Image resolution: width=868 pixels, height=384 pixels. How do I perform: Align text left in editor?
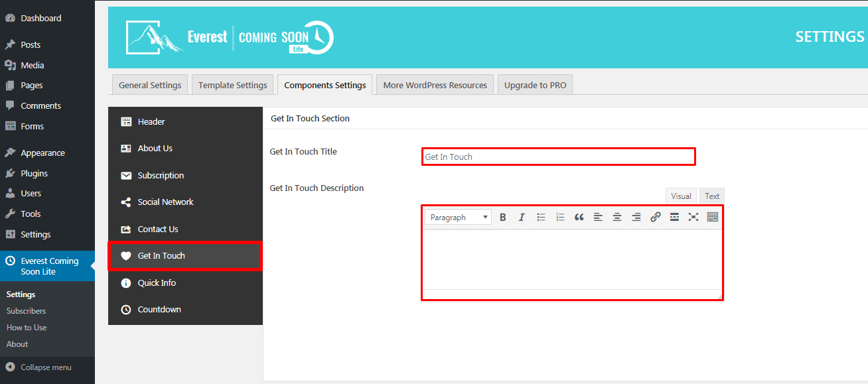click(598, 217)
